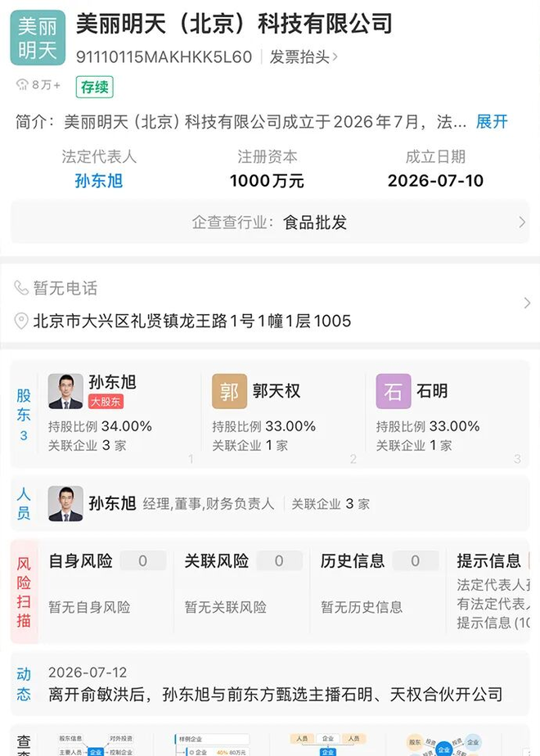Tap the 存续 status tag

(95, 87)
